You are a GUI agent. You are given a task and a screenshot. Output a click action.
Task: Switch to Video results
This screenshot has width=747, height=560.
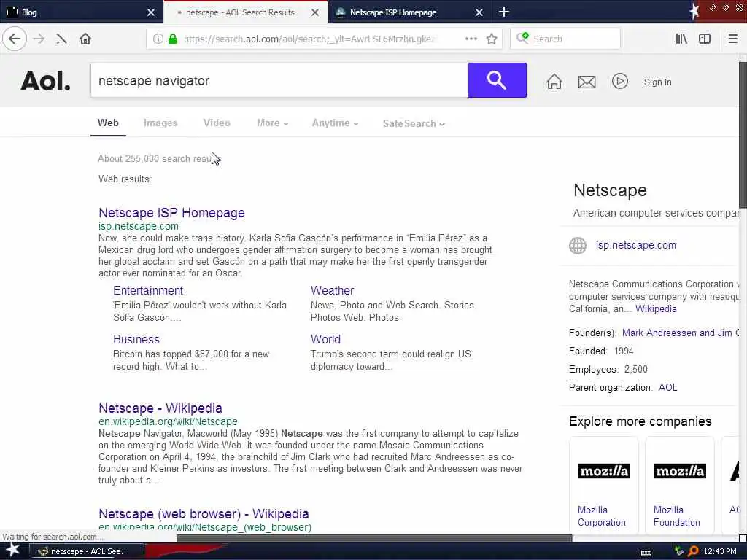tap(217, 122)
